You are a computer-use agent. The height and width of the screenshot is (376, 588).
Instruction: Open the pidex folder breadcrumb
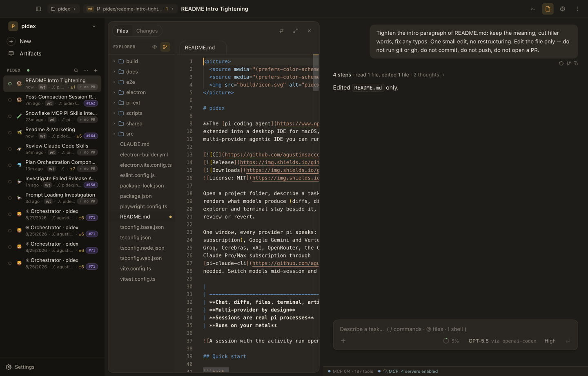63,9
